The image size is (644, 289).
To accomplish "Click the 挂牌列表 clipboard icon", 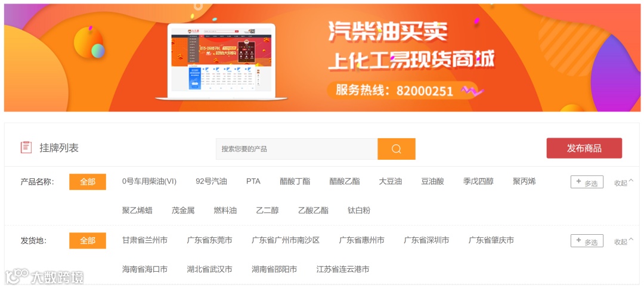I will point(26,147).
